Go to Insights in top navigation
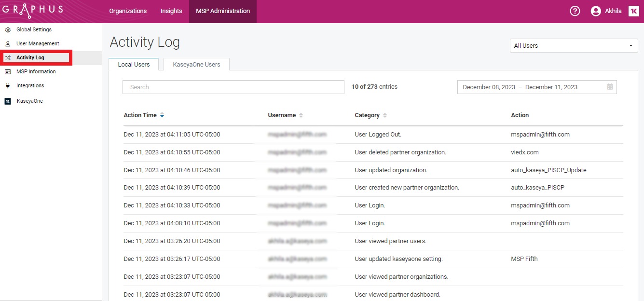 tap(171, 11)
